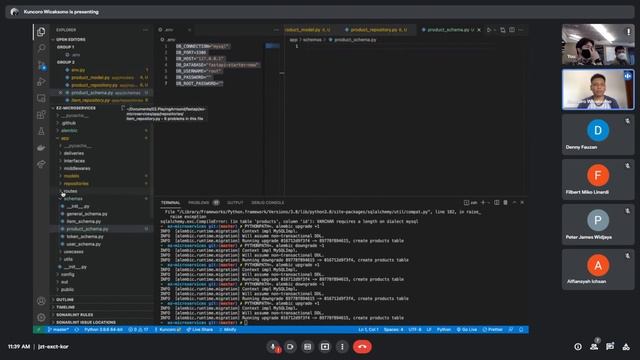Open the Docker whale view
The width and height of the screenshot is (640, 360).
pyautogui.click(x=41, y=147)
